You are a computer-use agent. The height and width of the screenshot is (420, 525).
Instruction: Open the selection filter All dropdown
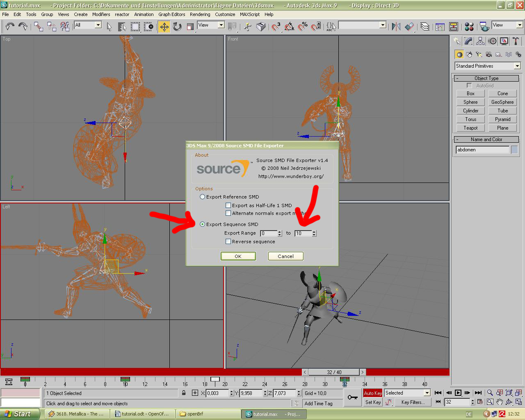pos(88,25)
